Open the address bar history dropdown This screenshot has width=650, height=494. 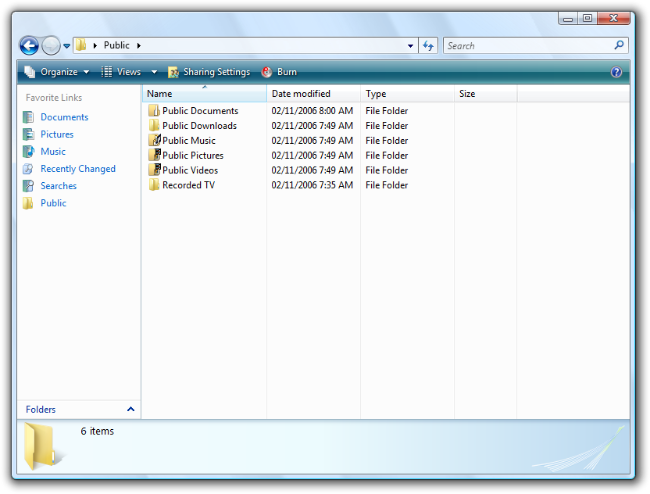[410, 46]
